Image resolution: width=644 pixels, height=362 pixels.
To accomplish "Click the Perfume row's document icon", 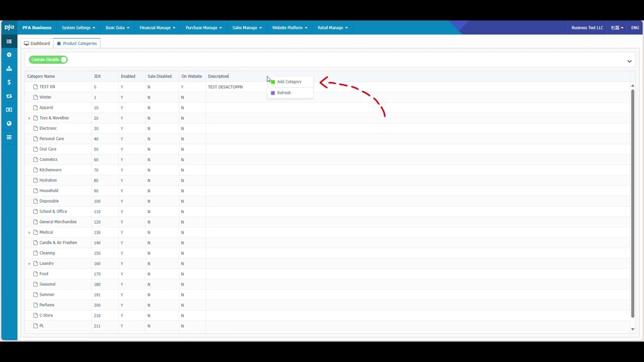I will click(x=36, y=305).
